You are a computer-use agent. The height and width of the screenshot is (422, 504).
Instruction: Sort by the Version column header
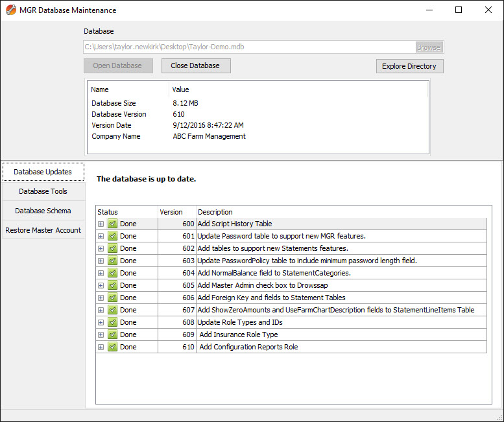click(x=171, y=212)
